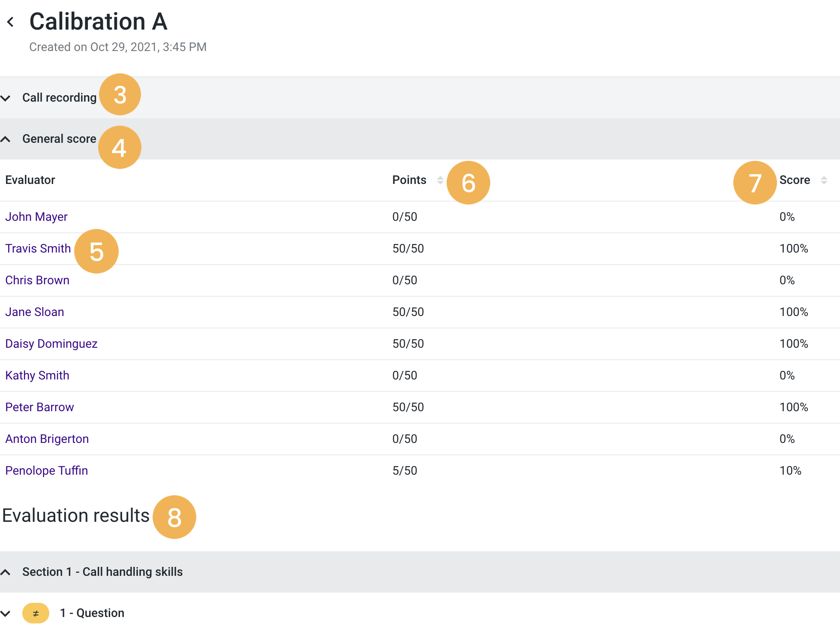
Task: Click Penolope Tuffin's 5/50 points value
Action: (405, 471)
